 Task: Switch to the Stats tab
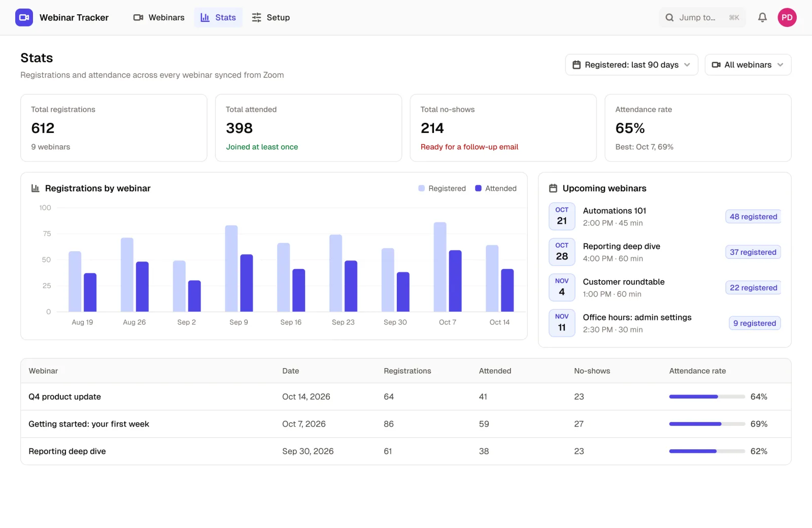click(218, 17)
